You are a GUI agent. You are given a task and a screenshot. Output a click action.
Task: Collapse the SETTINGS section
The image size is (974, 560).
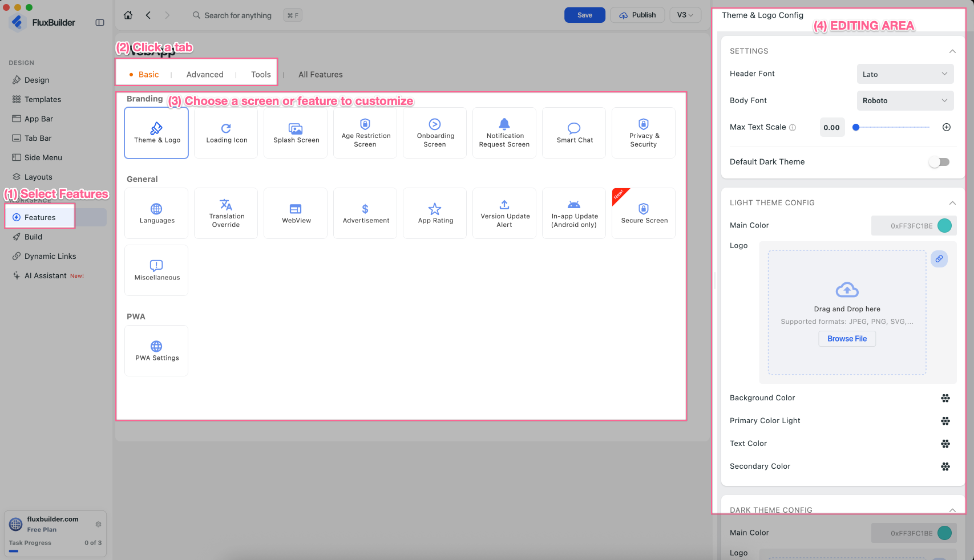pyautogui.click(x=952, y=51)
